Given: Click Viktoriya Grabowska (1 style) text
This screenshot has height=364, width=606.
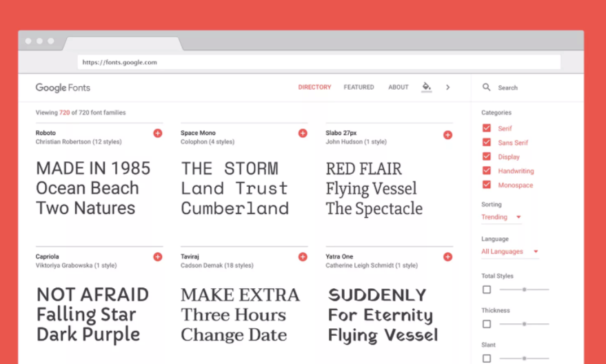Looking at the screenshot, I should (76, 265).
